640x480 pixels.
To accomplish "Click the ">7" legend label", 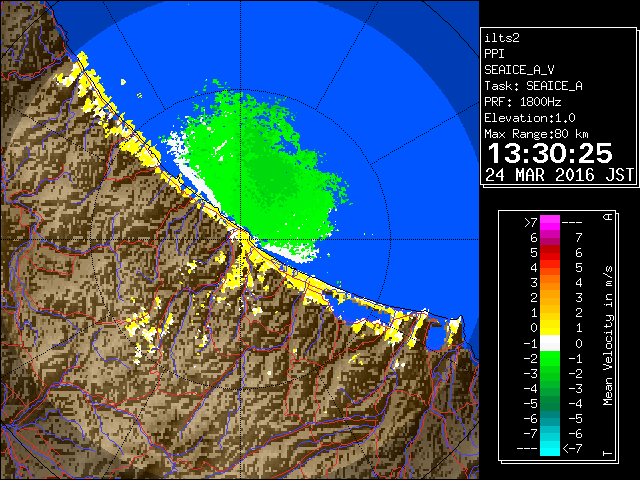I will pyautogui.click(x=531, y=222).
